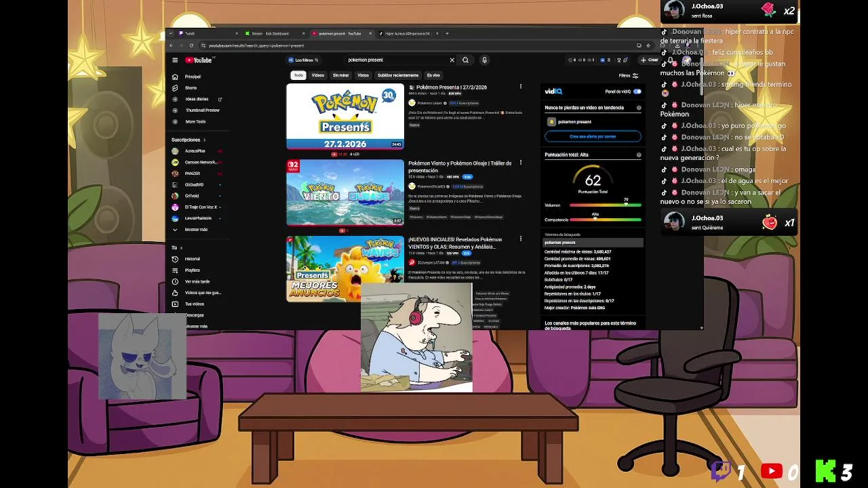The width and height of the screenshot is (868, 488).
Task: Open Ver más tarde list
Action: point(197,281)
